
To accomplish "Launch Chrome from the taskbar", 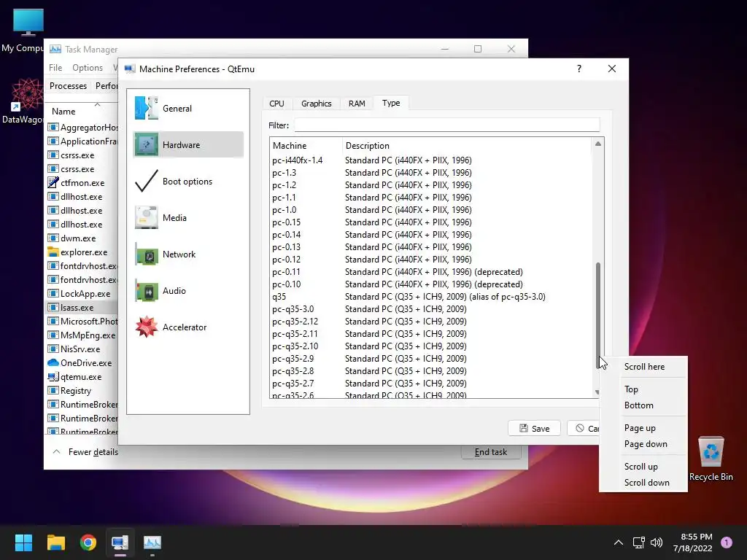I will point(88,542).
